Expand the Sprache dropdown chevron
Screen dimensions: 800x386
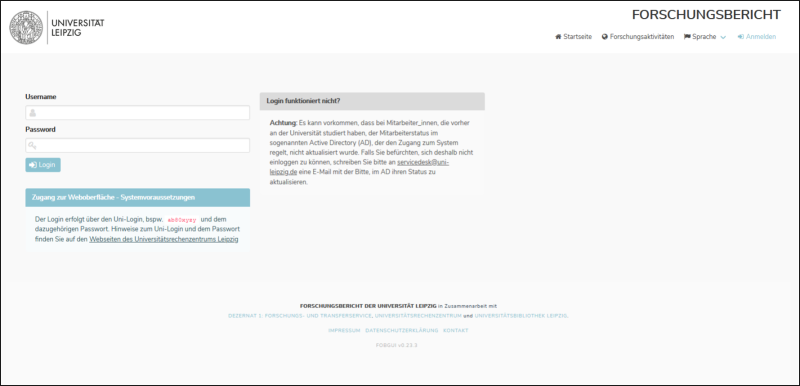[x=723, y=37]
